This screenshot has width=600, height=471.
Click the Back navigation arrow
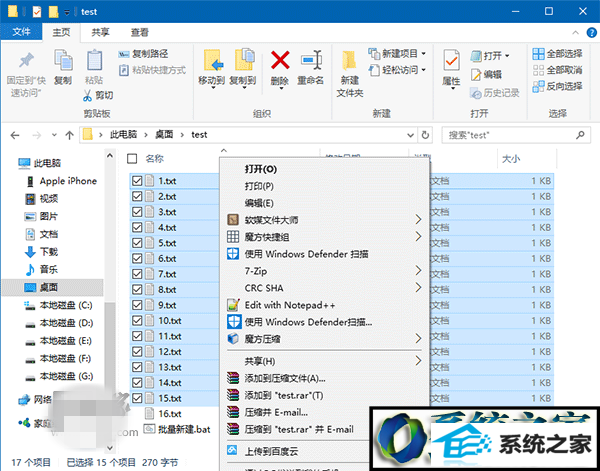pos(15,135)
